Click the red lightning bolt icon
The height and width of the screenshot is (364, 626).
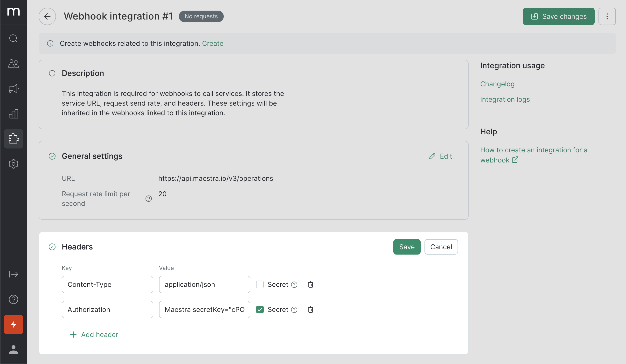click(x=14, y=324)
